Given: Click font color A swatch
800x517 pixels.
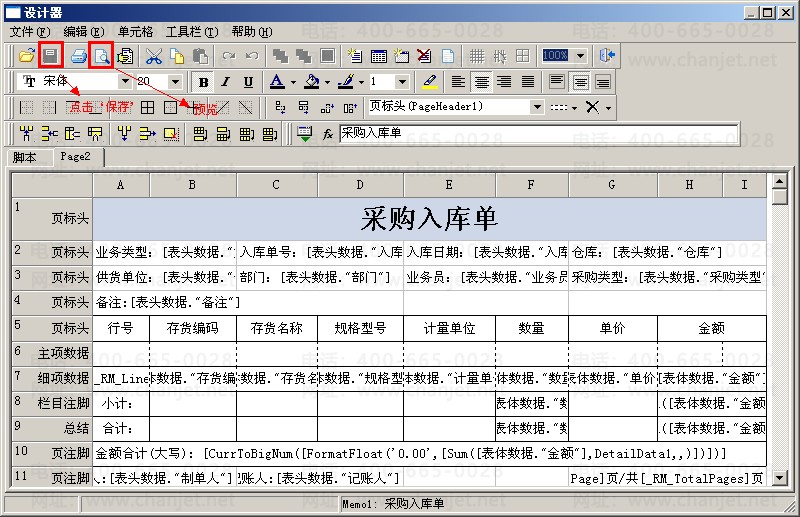Looking at the screenshot, I should (277, 82).
